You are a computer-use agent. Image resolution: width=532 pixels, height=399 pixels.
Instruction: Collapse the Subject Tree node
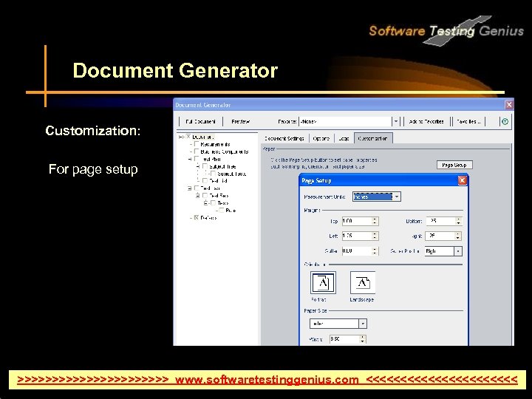[x=198, y=166]
